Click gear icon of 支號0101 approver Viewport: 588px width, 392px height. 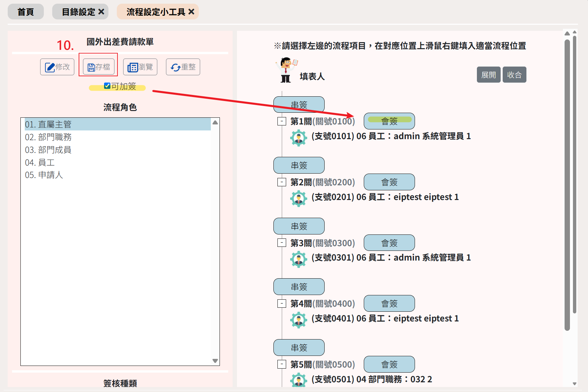pos(299,137)
